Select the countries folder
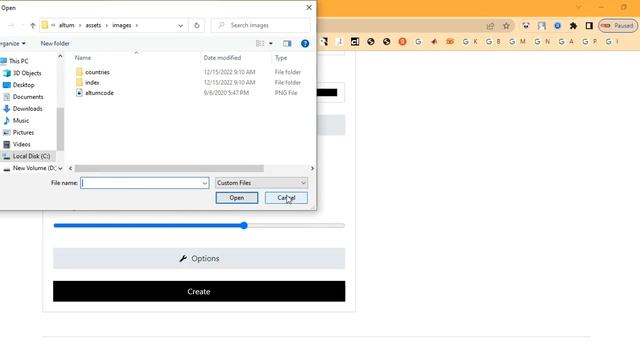This screenshot has height=360, width=640. click(97, 72)
